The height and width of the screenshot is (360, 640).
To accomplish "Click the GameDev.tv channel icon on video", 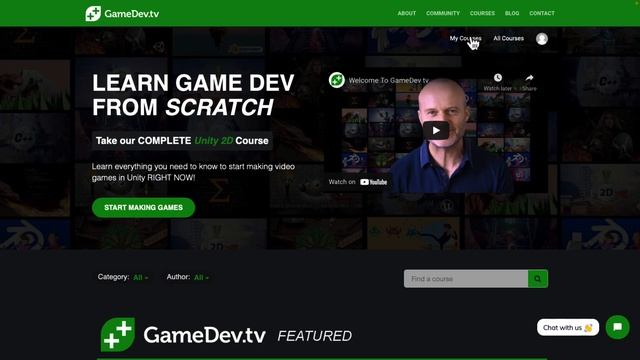I will tap(337, 80).
